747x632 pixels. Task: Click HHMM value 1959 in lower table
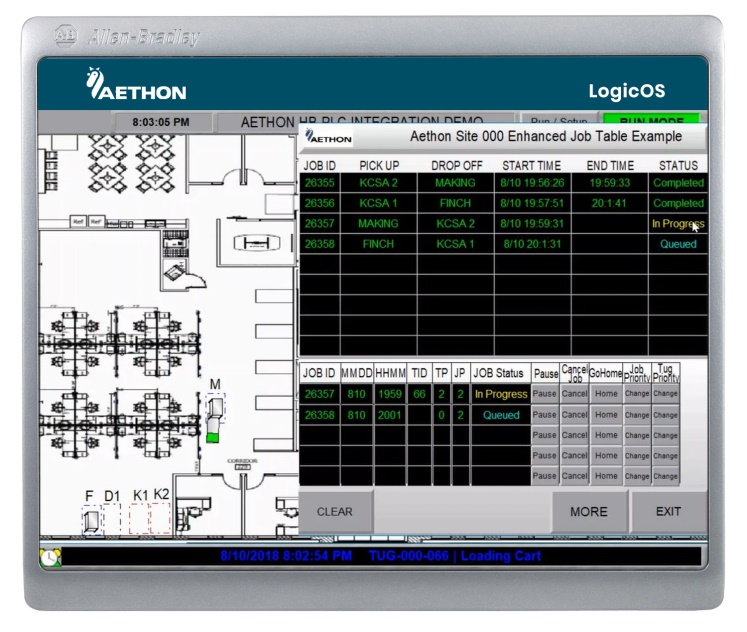[390, 394]
